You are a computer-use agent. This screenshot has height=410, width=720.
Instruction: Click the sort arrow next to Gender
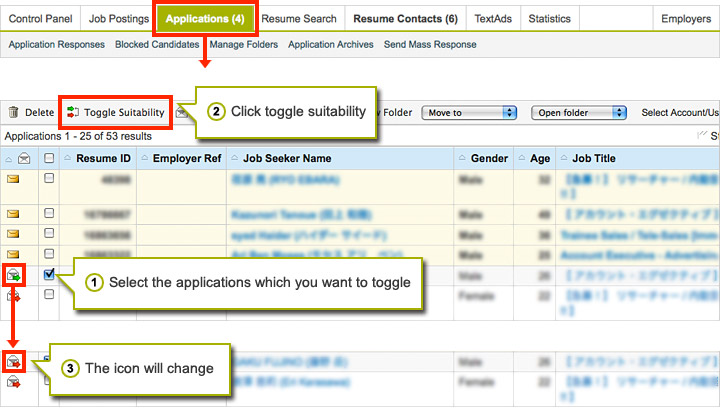tap(462, 158)
